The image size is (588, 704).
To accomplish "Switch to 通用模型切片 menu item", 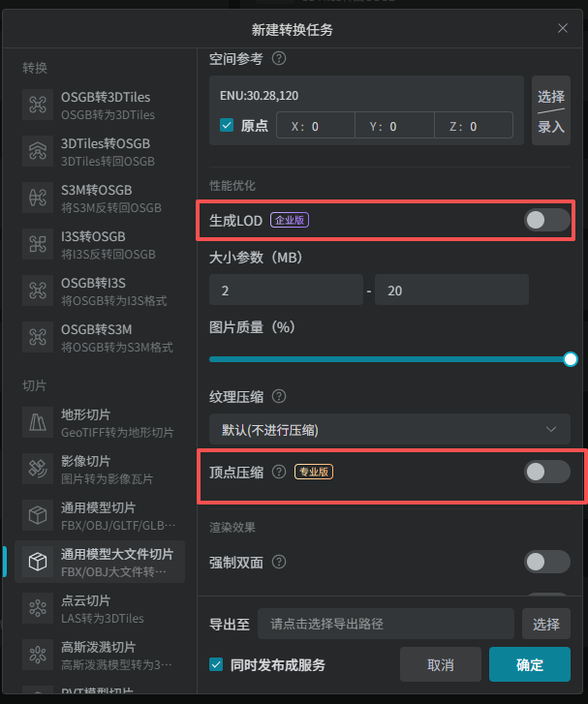I will [x=100, y=515].
